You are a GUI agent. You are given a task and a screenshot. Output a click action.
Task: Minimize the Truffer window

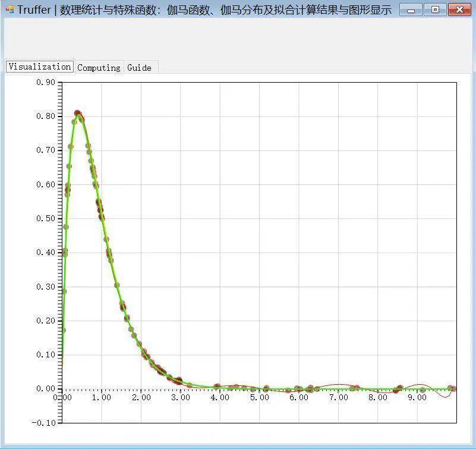pos(411,10)
